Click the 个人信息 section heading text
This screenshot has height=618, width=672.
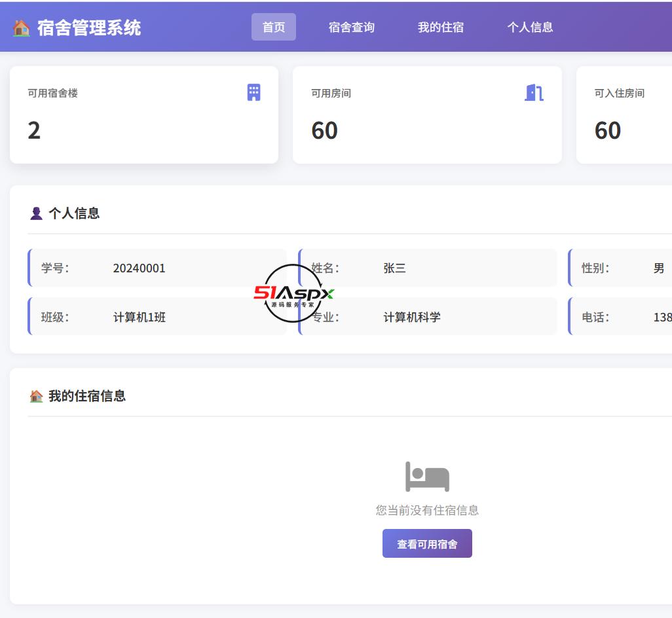tap(74, 213)
